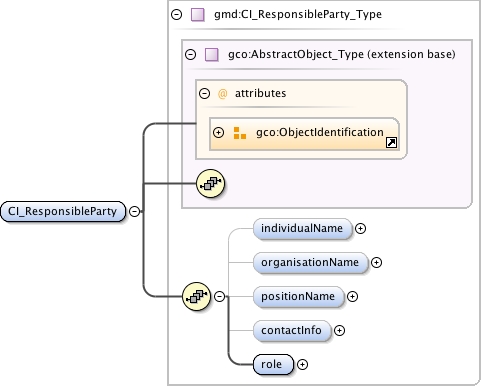Collapse the lower sequence compositor
Screen dimensions: 482x387
coord(219,296)
